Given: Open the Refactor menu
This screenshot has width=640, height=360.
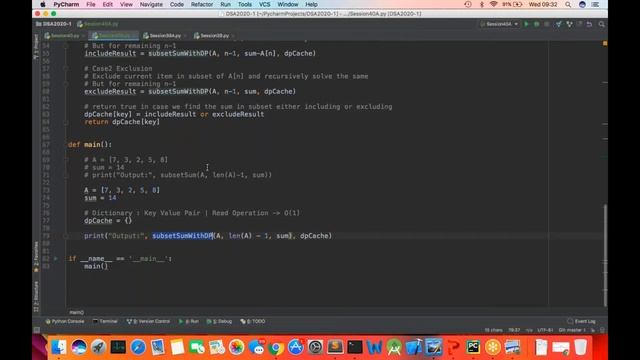Looking at the screenshot, I should coord(202,4).
